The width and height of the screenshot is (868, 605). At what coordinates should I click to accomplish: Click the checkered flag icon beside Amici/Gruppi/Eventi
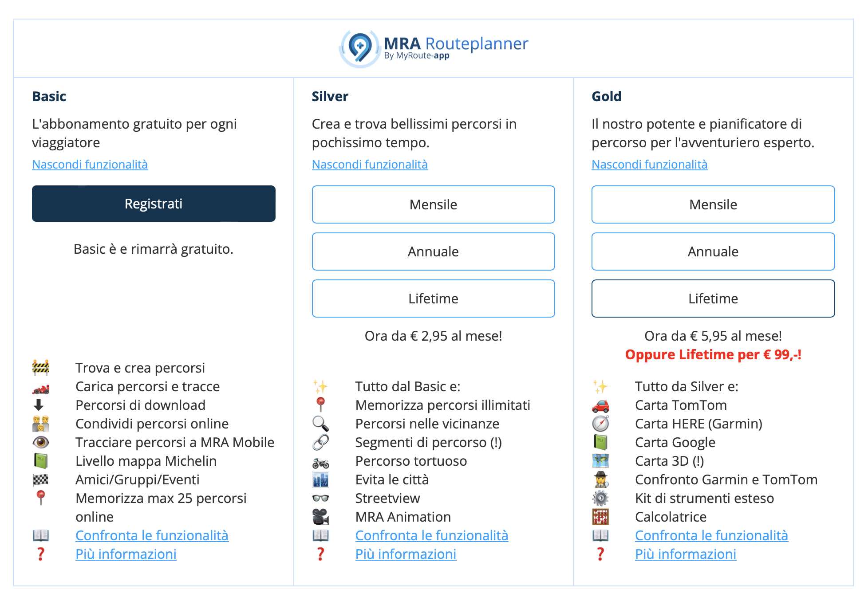41,479
